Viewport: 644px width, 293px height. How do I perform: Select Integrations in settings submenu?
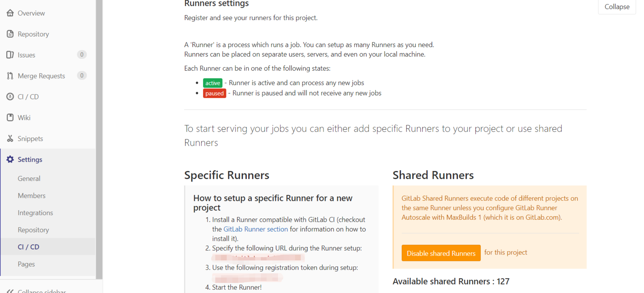35,213
